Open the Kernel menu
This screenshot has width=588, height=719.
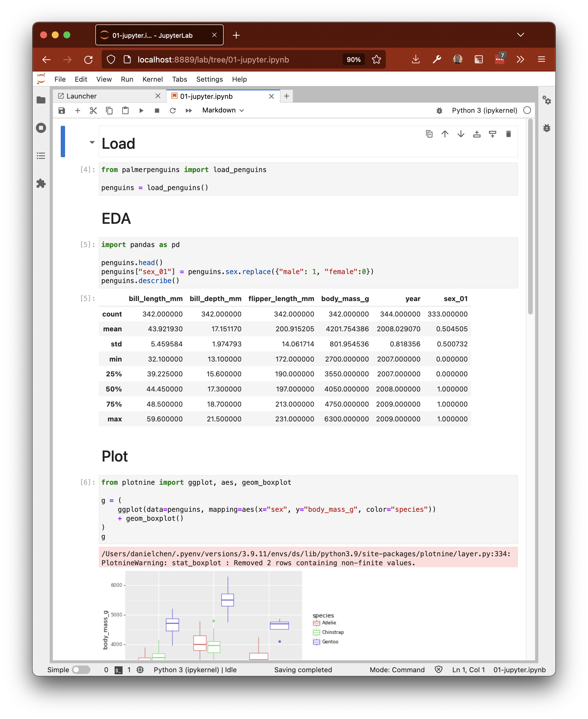[153, 79]
